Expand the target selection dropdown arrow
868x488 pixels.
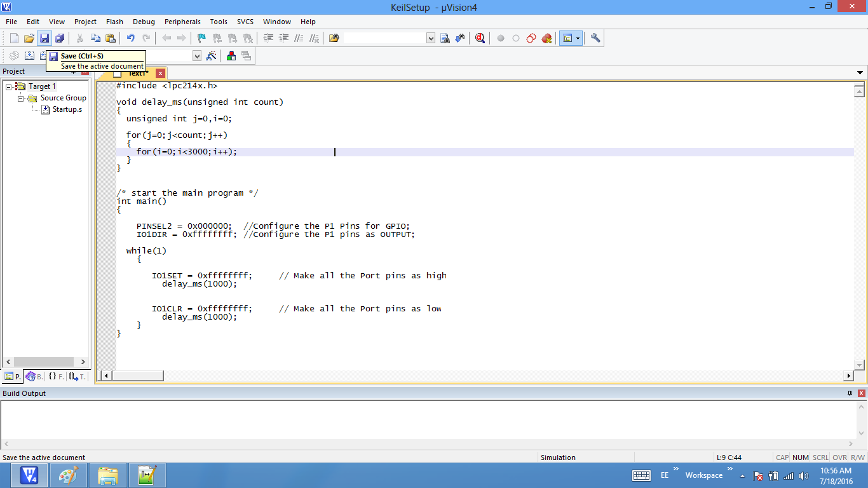point(197,56)
